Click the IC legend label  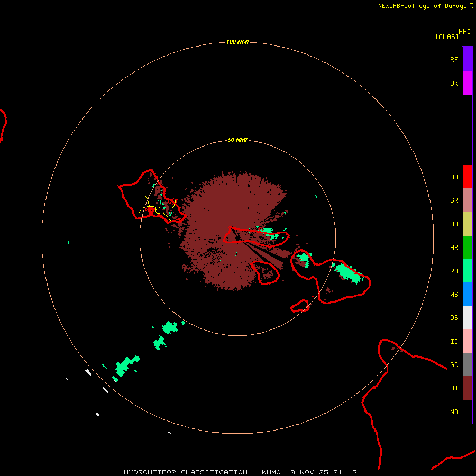click(454, 342)
